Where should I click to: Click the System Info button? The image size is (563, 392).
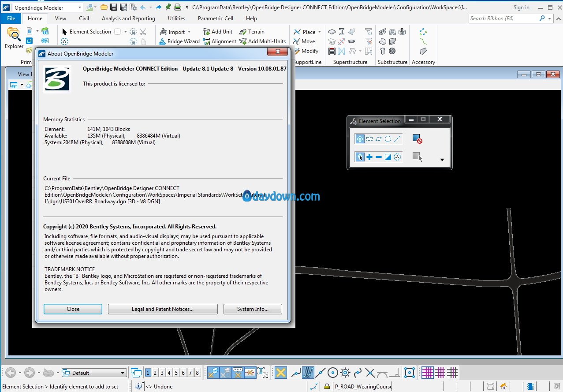(253, 309)
